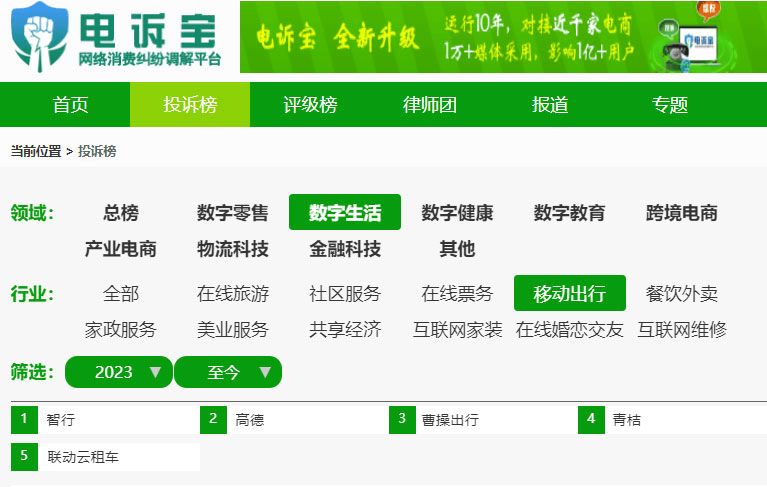The height and width of the screenshot is (487, 767).
Task: Open the 电诉宝全新升级 green banner
Action: tap(503, 37)
